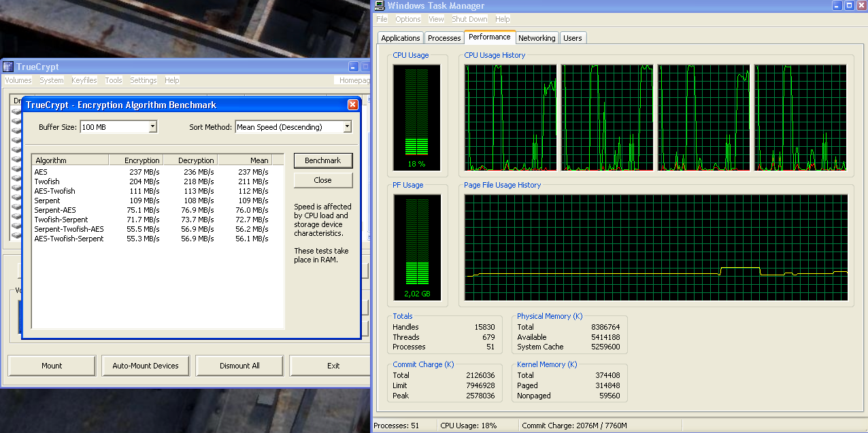Select the Serpent algorithm row
The image size is (868, 433).
coord(158,201)
